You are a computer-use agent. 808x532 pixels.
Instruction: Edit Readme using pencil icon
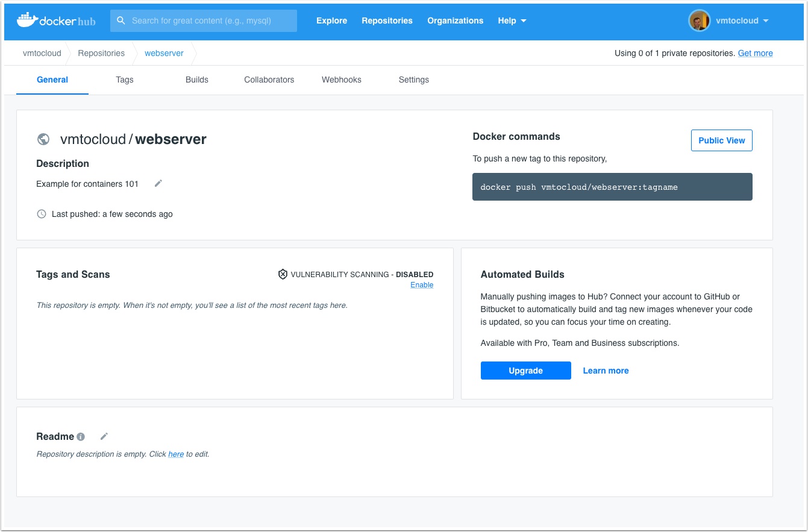click(x=104, y=436)
